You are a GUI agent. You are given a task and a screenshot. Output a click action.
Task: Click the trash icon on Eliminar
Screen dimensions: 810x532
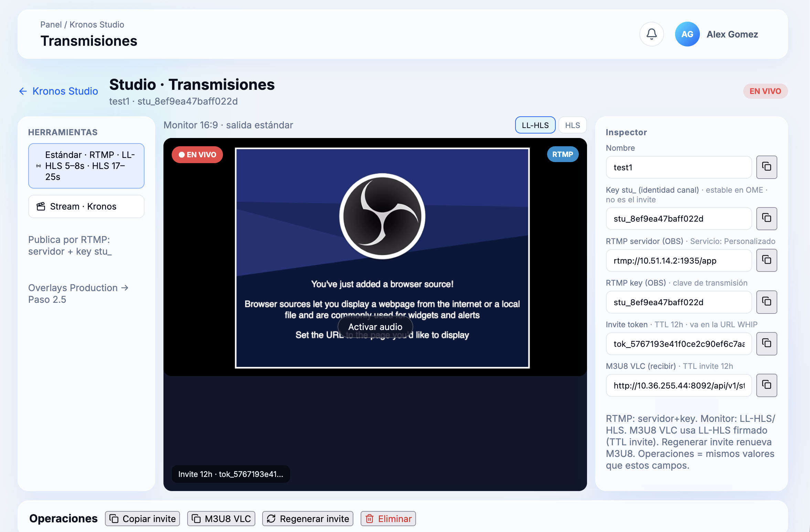[x=370, y=519]
